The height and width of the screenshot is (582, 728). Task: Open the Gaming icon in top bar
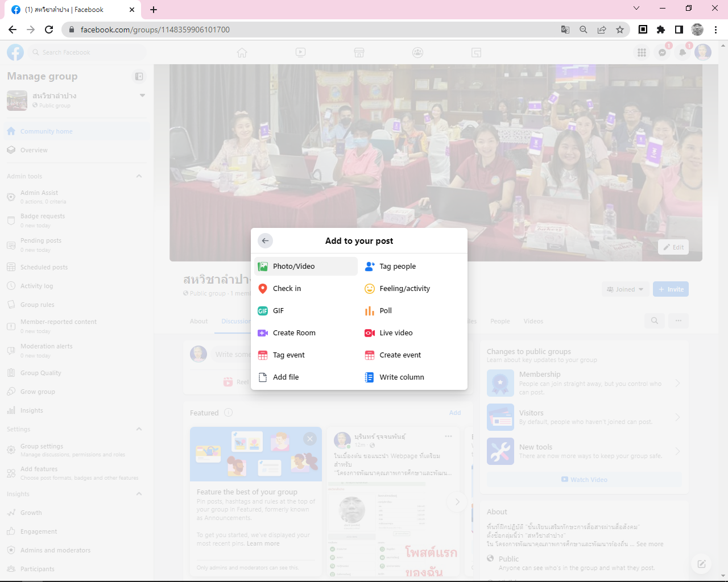pos(477,52)
